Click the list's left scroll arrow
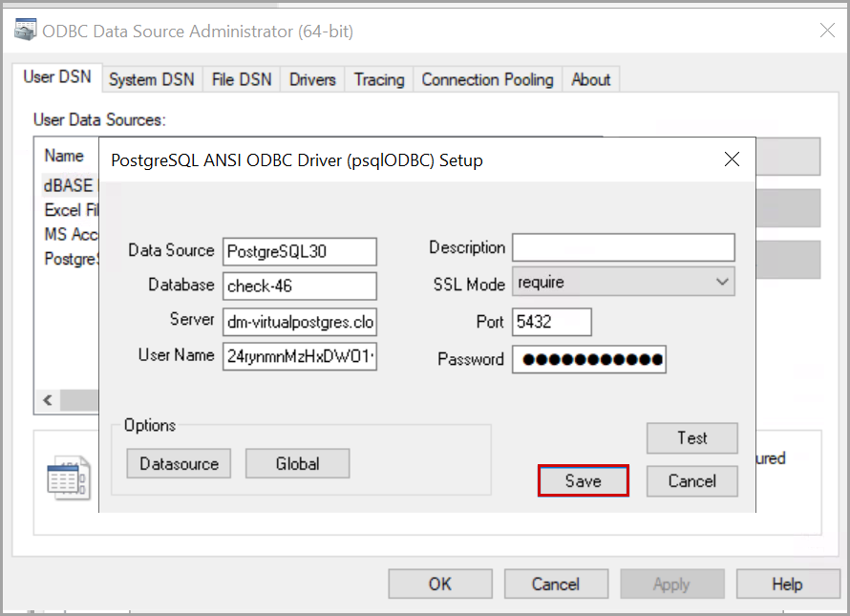The height and width of the screenshot is (616, 850). pos(47,400)
